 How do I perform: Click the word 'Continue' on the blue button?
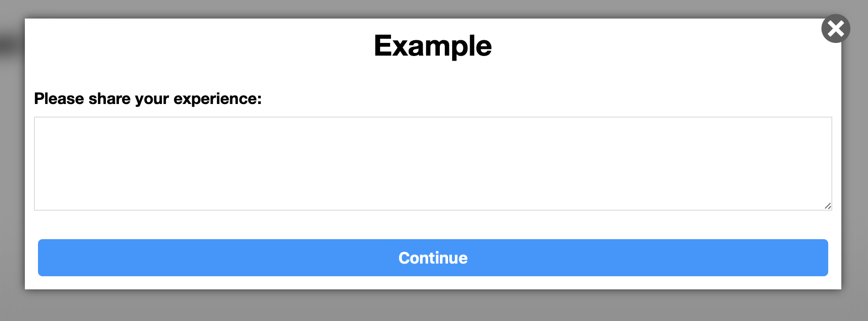pos(433,258)
